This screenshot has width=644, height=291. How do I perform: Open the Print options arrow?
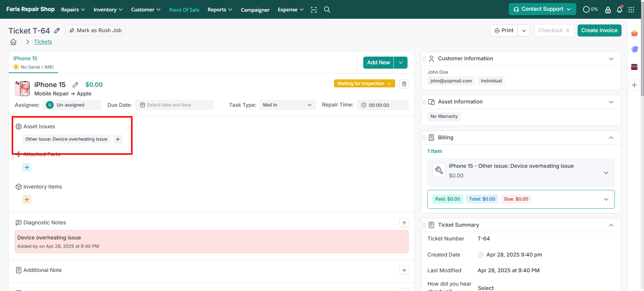click(x=524, y=30)
